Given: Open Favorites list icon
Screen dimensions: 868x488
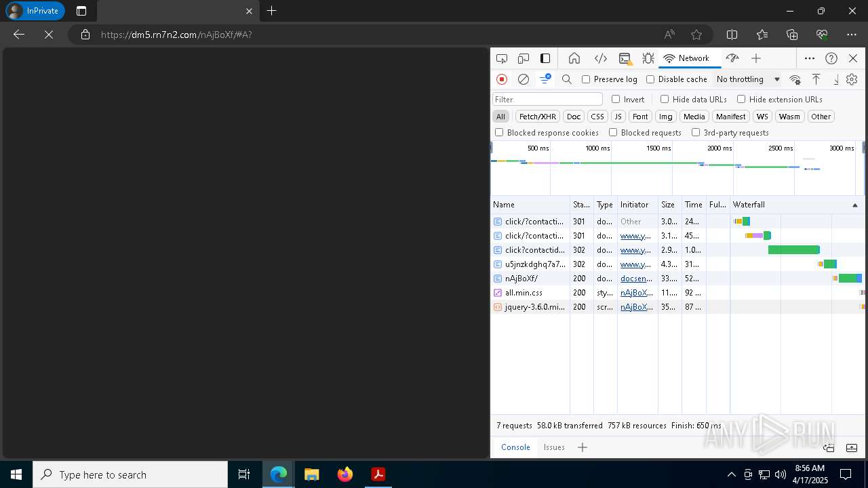Looking at the screenshot, I should point(762,35).
